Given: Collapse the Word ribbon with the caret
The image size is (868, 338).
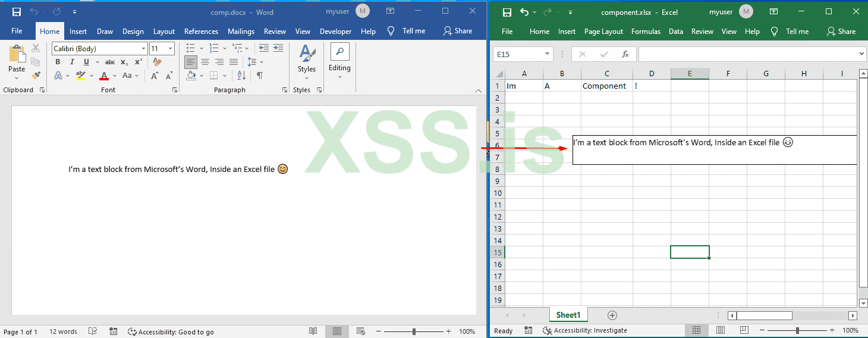Looking at the screenshot, I should [x=479, y=90].
